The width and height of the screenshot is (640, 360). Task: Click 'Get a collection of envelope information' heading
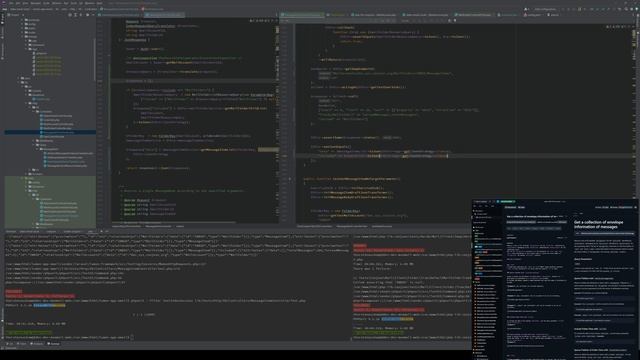point(598,224)
